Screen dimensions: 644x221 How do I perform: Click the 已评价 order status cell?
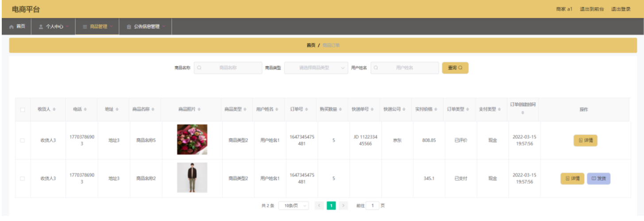point(461,140)
